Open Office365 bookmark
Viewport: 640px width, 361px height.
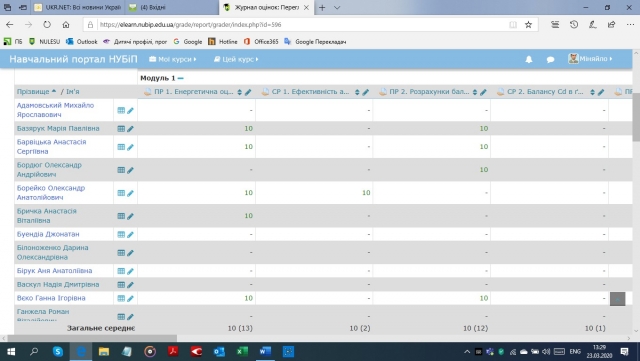coord(261,42)
